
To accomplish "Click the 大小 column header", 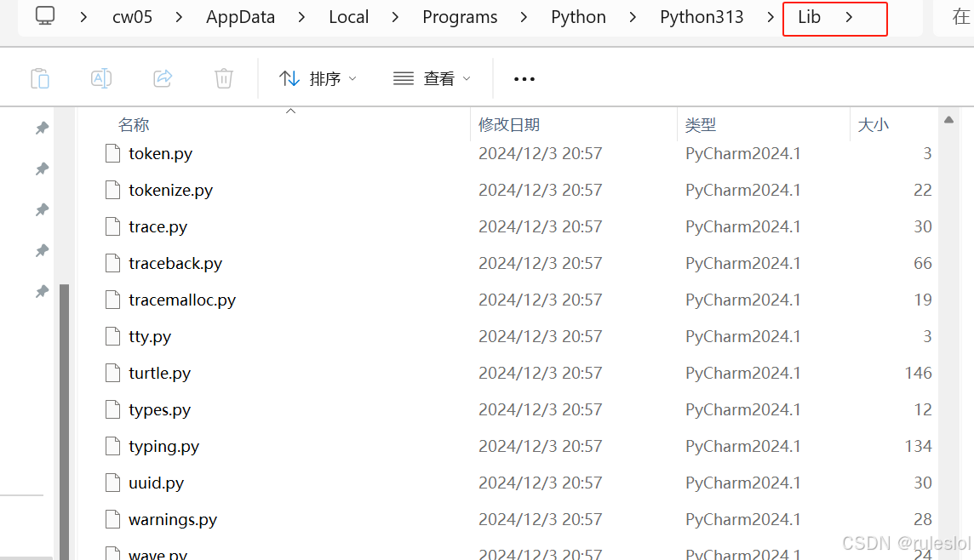I will point(874,124).
